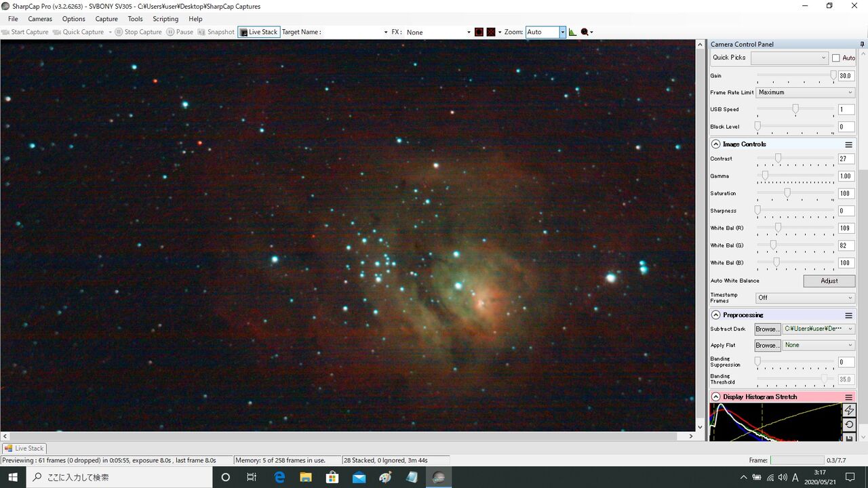Click the Pause toolbar button

(x=180, y=32)
